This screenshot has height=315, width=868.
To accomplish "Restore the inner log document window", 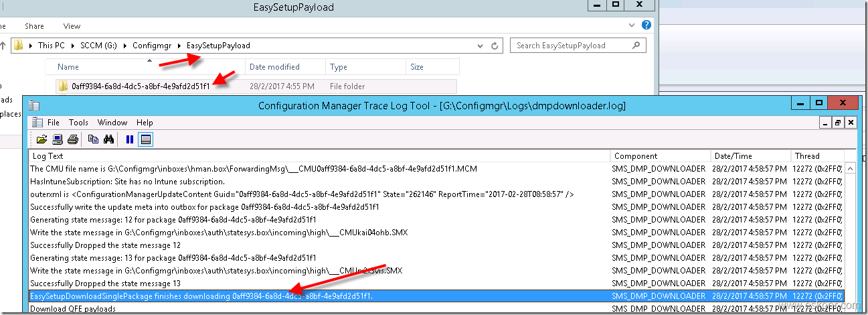I will 838,123.
